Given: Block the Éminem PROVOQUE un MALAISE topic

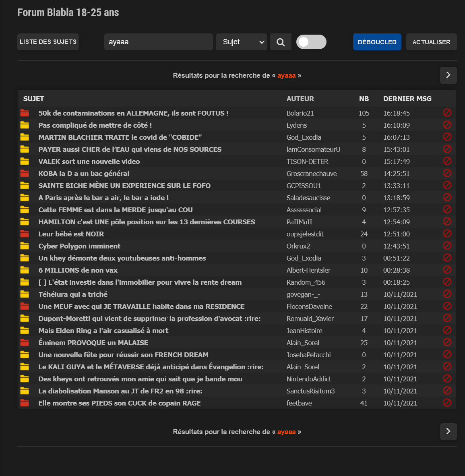Looking at the screenshot, I should [x=447, y=342].
